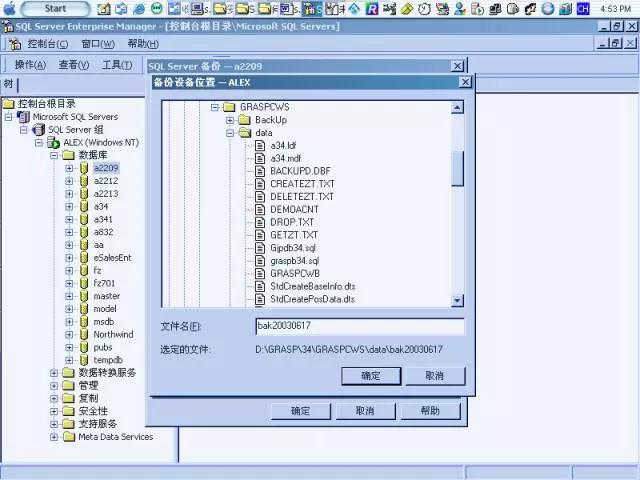Image resolution: width=640 pixels, height=480 pixels.
Task: Expand the 数据转换服务 tree node
Action: pyautogui.click(x=54, y=373)
